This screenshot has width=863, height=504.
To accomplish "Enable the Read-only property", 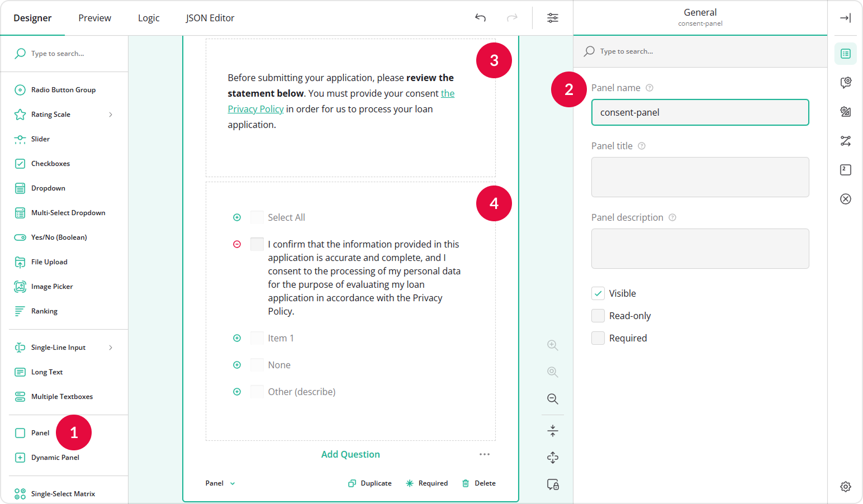I will tap(598, 315).
